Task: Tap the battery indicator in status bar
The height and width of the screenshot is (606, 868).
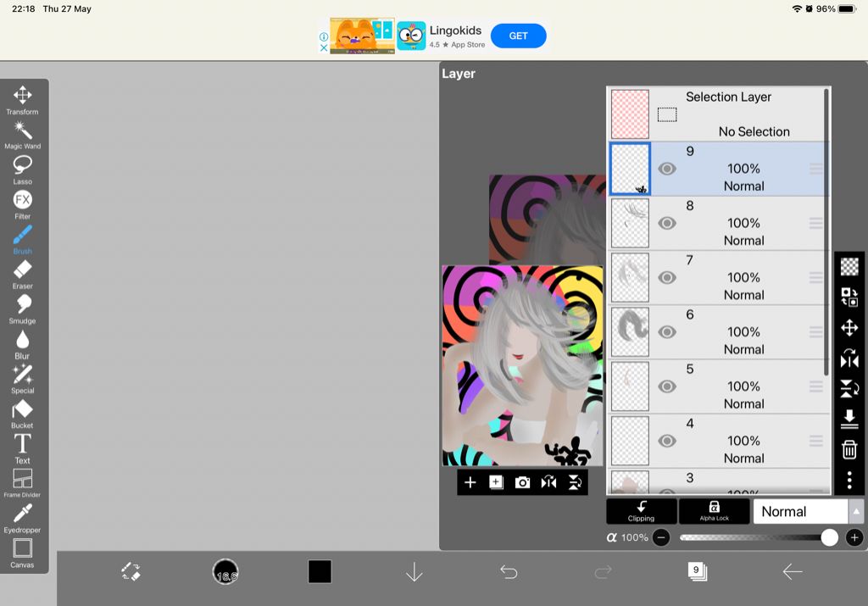Action: (x=847, y=8)
